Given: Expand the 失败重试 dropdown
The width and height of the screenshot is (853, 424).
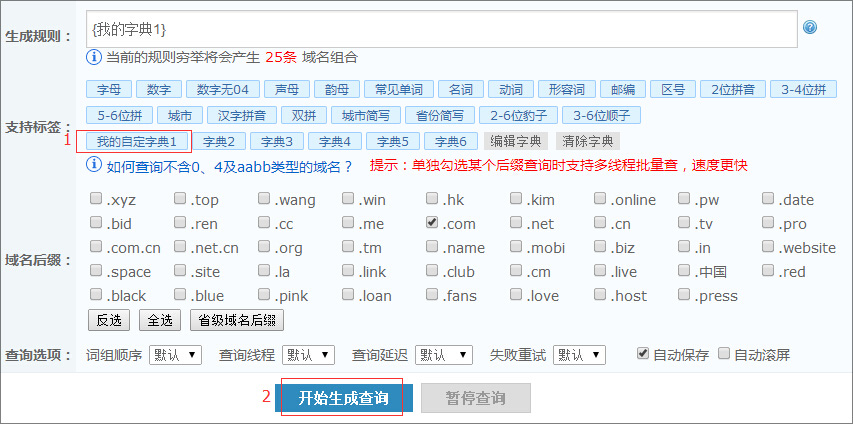Looking at the screenshot, I should point(578,355).
